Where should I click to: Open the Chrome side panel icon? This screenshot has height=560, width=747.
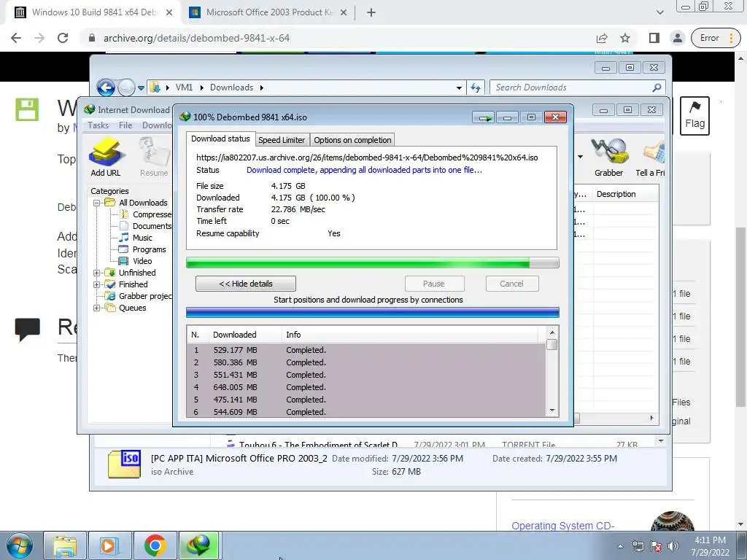coord(654,38)
